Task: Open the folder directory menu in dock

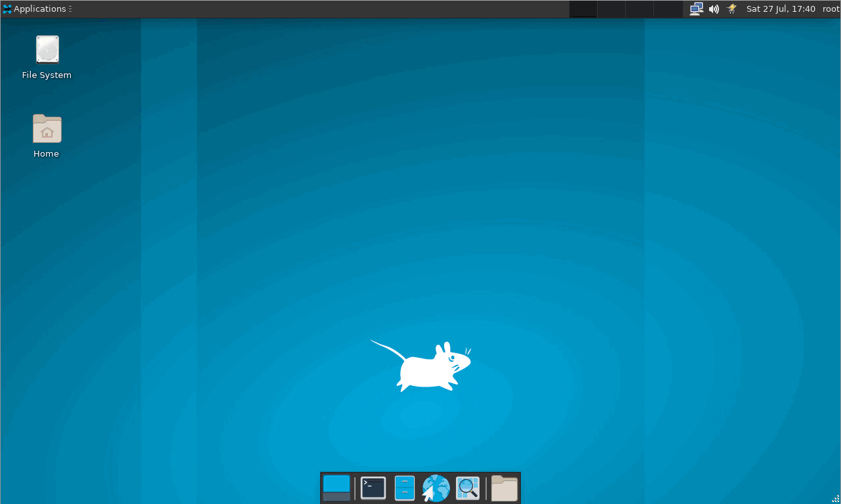Action: click(x=504, y=488)
